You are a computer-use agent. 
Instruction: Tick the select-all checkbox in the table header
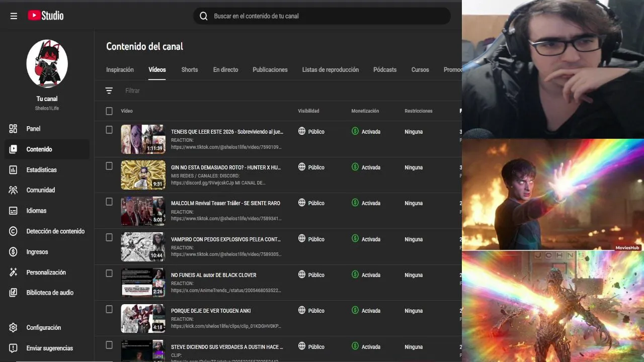pos(109,111)
